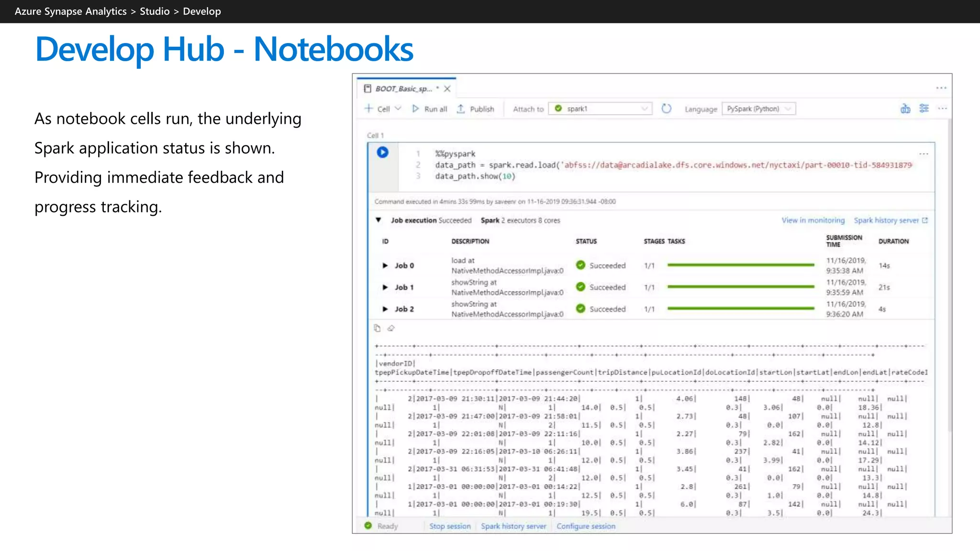Click the green spark1 status icon
Image resolution: width=980 pixels, height=551 pixels.
coord(558,109)
